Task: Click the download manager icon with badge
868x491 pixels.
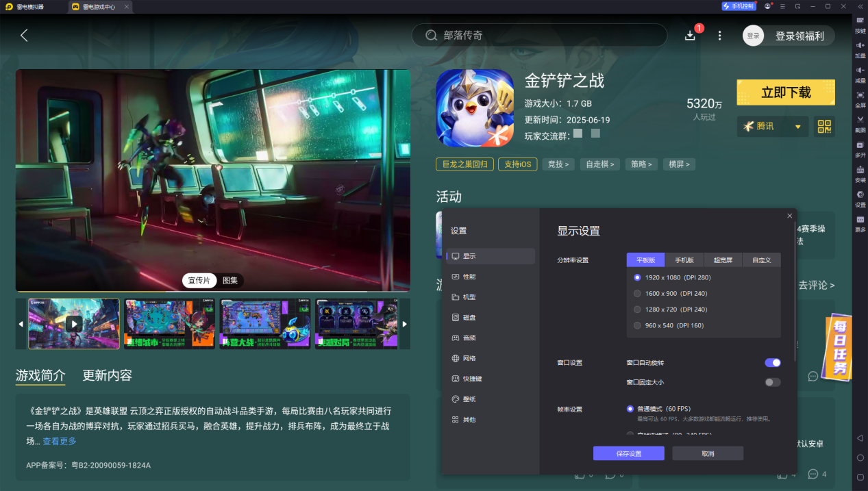Action: 691,36
